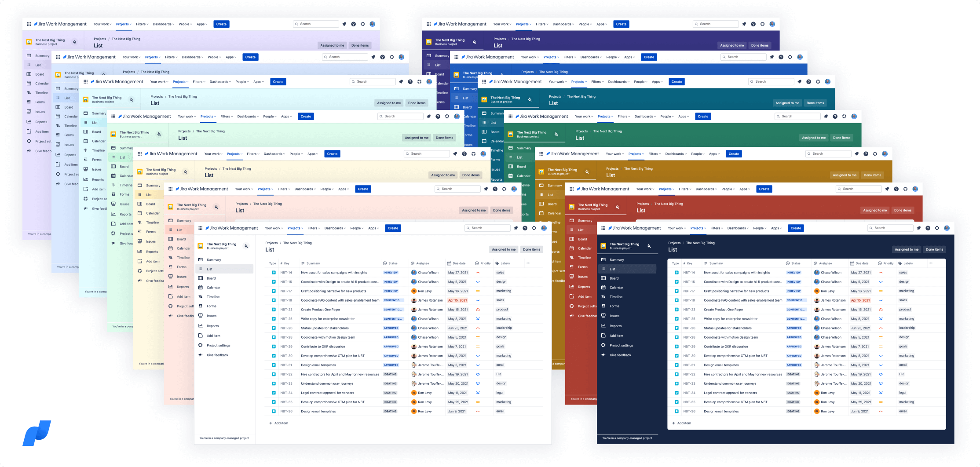980x467 pixels.
Task: Expand Your work dropdown in dark purple window
Action: click(502, 24)
